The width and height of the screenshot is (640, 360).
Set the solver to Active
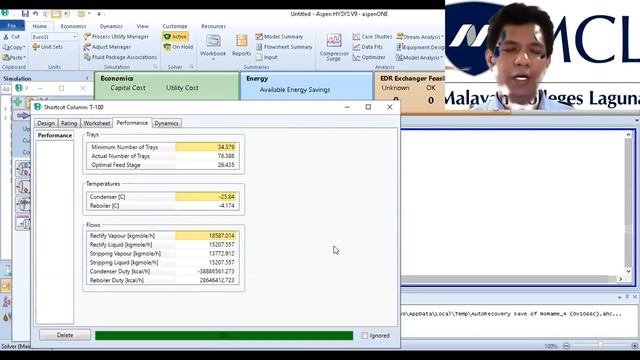click(x=175, y=37)
